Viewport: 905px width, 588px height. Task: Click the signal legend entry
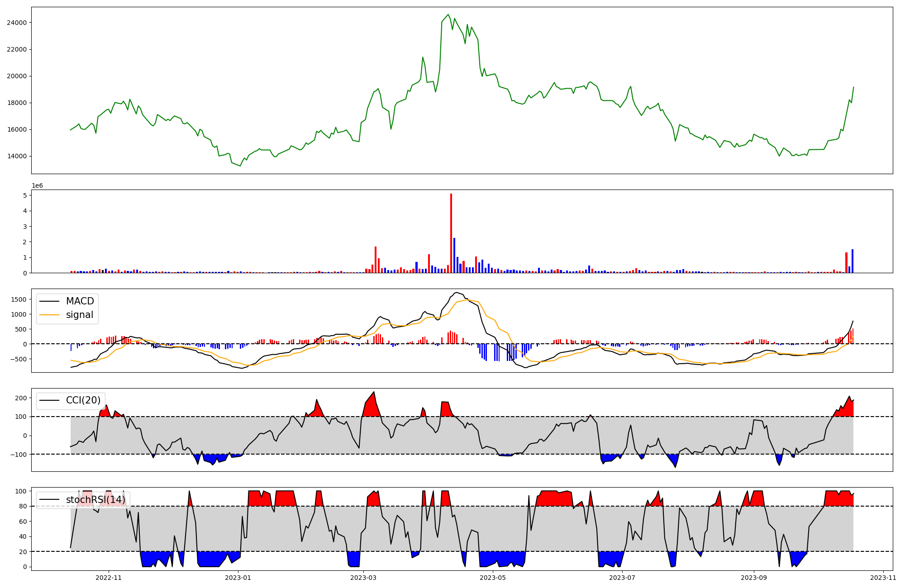coord(79,315)
